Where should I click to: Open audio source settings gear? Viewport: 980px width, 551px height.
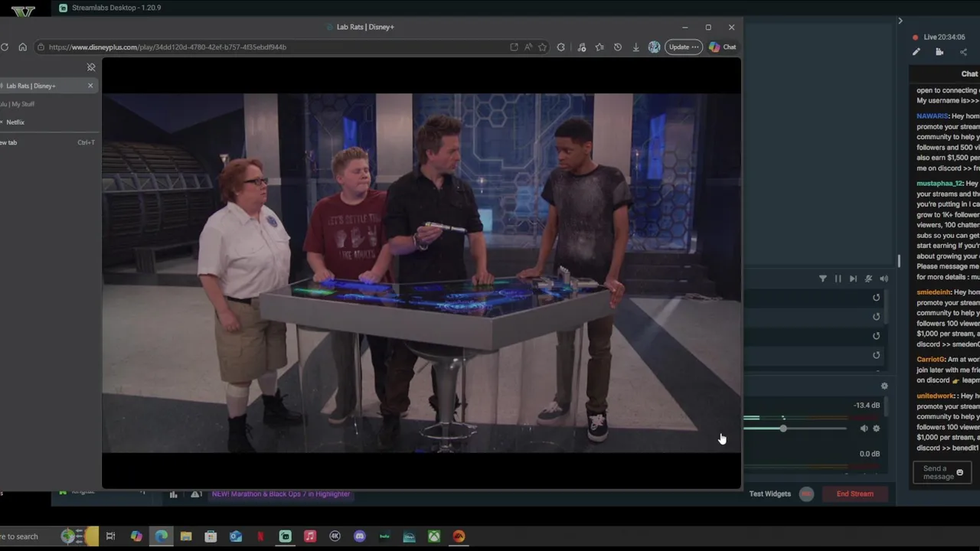click(x=877, y=429)
